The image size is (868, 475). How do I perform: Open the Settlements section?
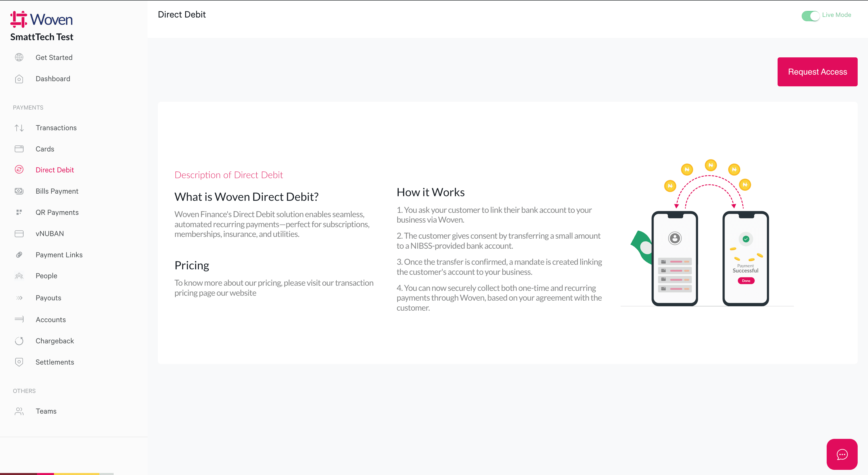[x=55, y=362]
